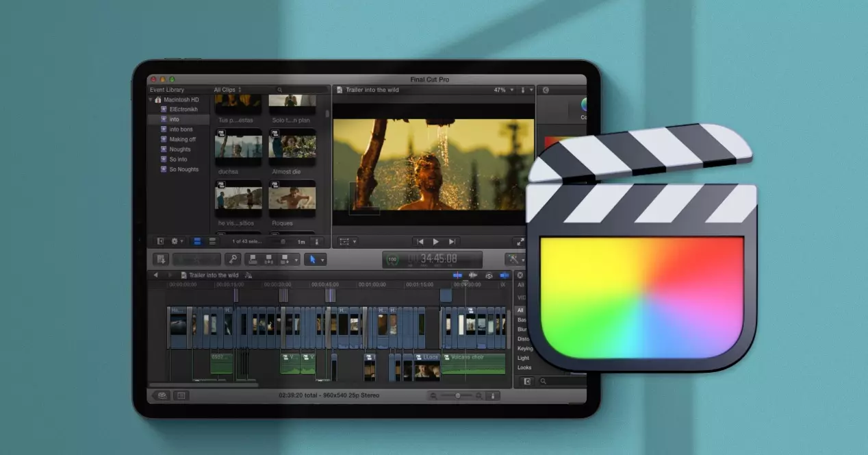868x455 pixels.
Task: Open timeline clip appearance switch
Action: pyautogui.click(x=494, y=395)
